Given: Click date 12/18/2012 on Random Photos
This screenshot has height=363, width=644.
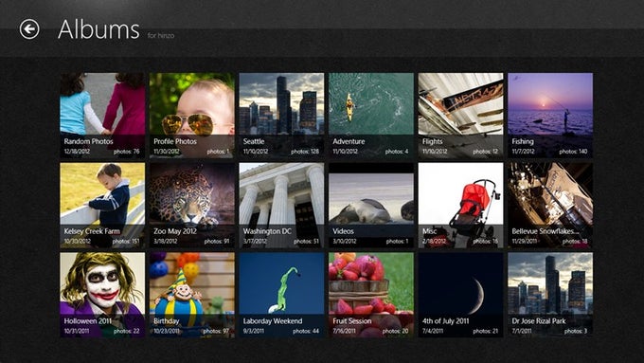Looking at the screenshot, I should (x=77, y=152).
